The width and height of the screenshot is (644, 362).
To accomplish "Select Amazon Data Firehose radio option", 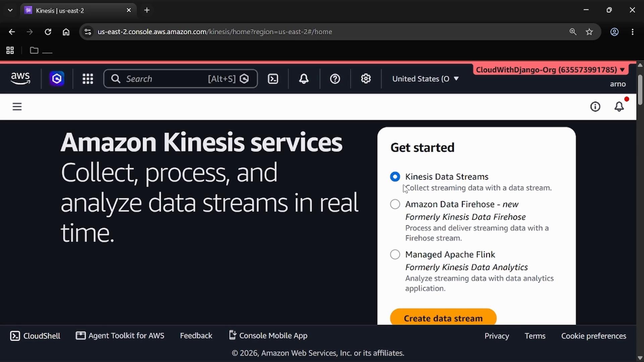I will click(x=395, y=204).
